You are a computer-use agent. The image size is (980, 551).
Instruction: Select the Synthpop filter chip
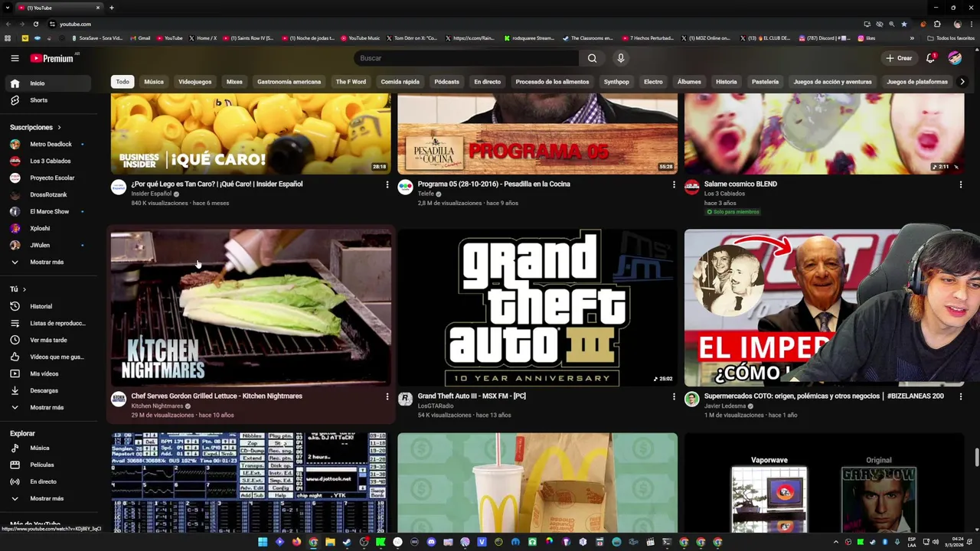point(616,82)
